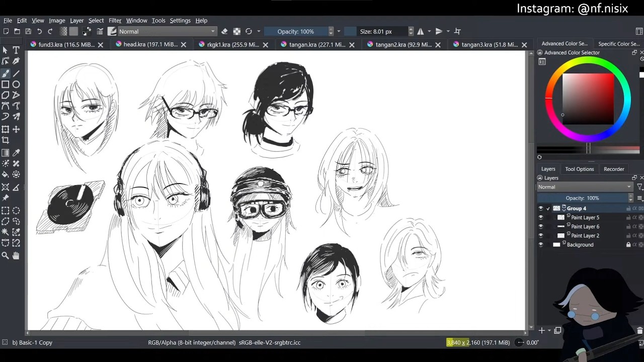The image size is (644, 362).
Task: Float the Layers docker panel
Action: pyautogui.click(x=634, y=178)
